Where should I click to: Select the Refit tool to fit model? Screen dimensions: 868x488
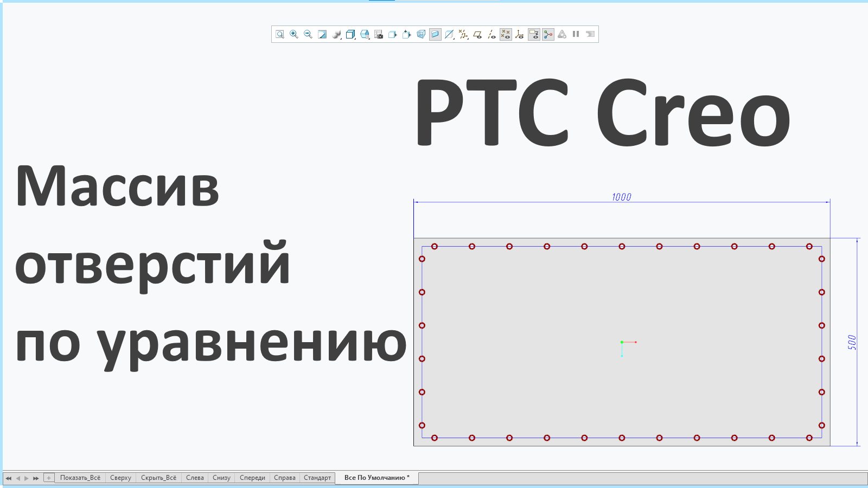click(279, 34)
